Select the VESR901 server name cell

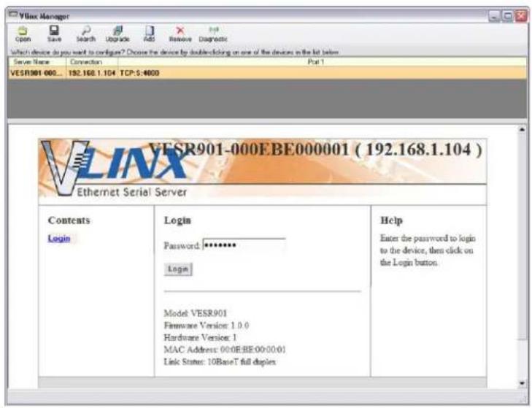click(x=37, y=73)
